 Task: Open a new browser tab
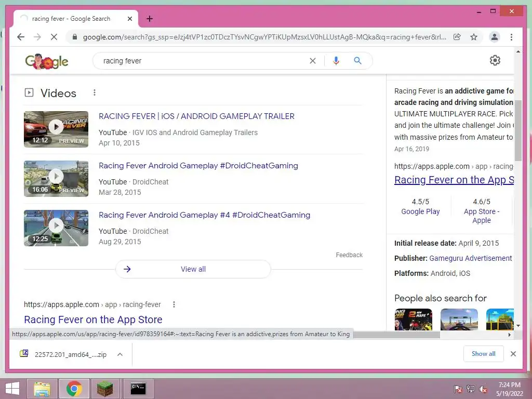150,19
